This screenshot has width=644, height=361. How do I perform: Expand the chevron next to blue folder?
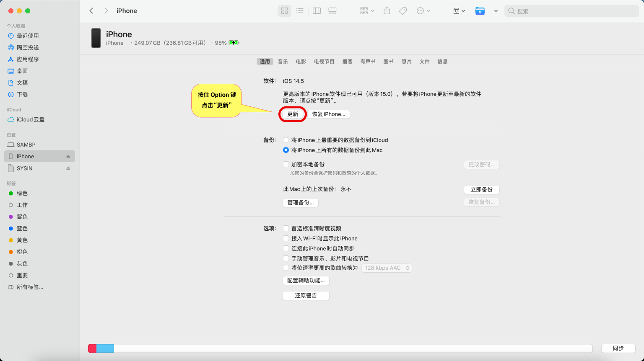496,11
